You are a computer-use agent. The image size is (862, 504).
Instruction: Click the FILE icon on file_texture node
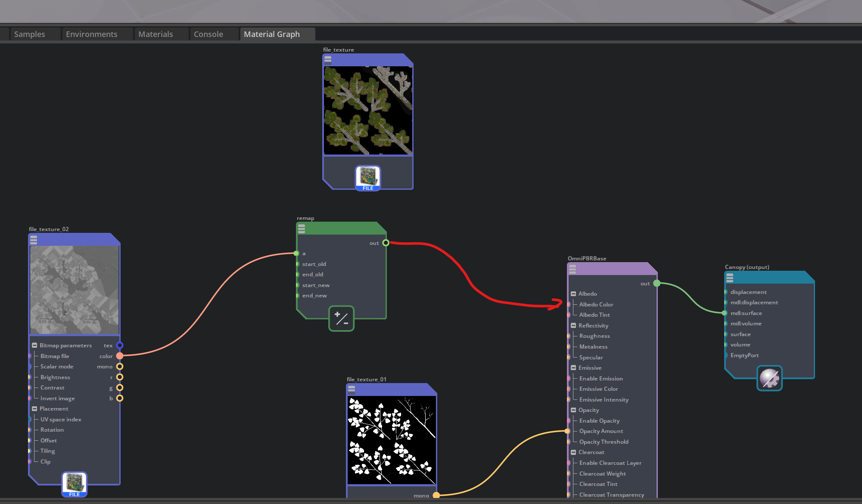(x=367, y=177)
